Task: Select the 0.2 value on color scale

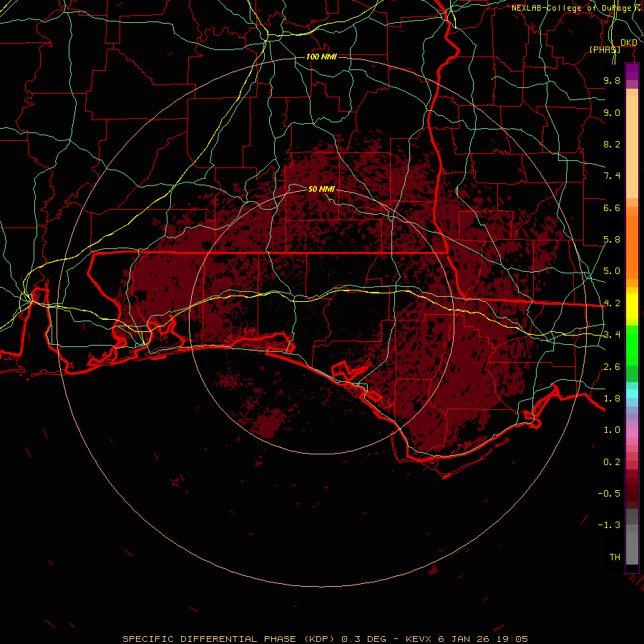Action: pyautogui.click(x=612, y=462)
